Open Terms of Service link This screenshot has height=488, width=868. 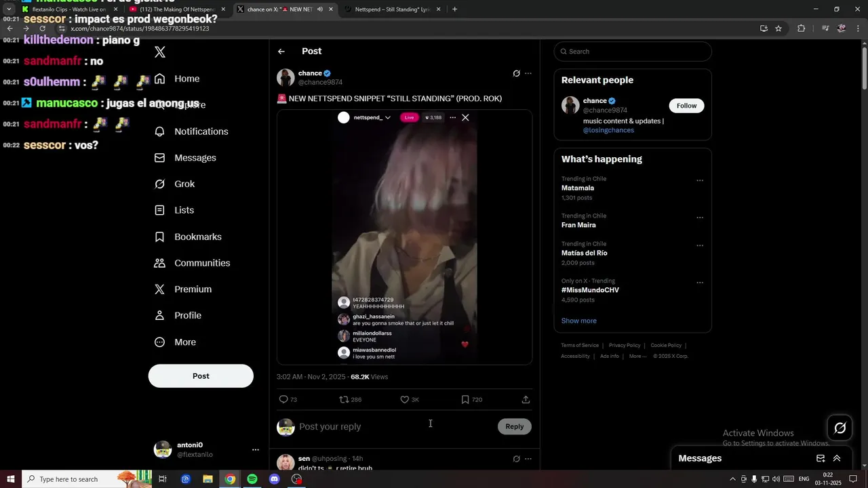(580, 346)
